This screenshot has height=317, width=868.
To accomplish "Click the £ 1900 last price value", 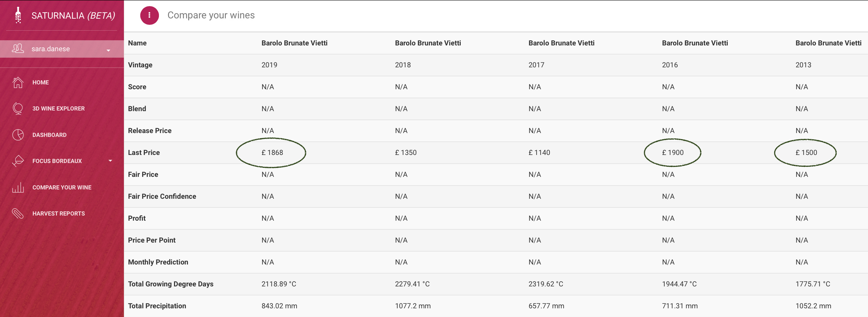I will pyautogui.click(x=673, y=152).
